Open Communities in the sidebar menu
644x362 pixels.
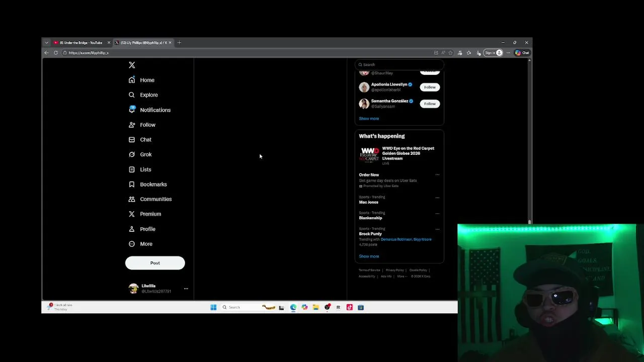(156, 199)
